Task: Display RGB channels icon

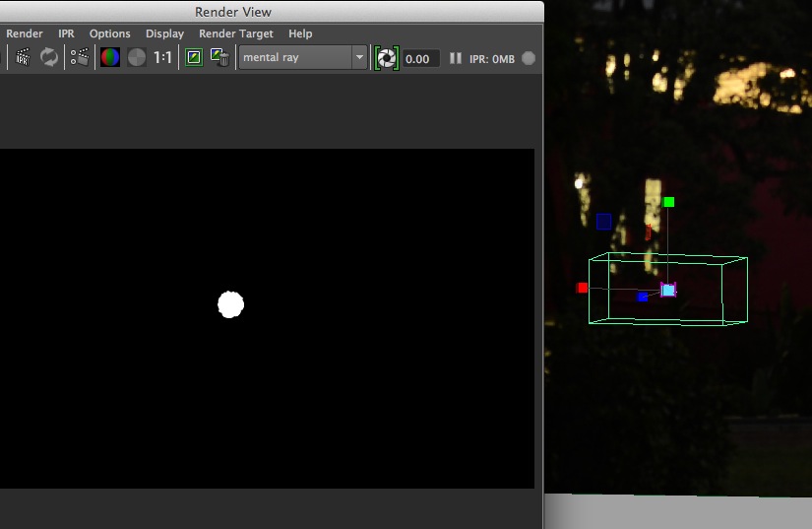Action: (x=110, y=58)
